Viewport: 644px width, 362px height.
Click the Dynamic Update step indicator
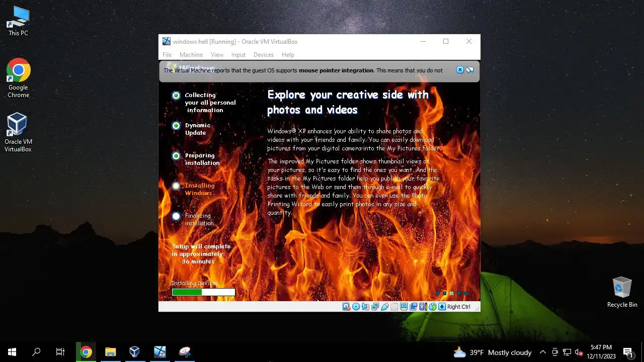[176, 126]
